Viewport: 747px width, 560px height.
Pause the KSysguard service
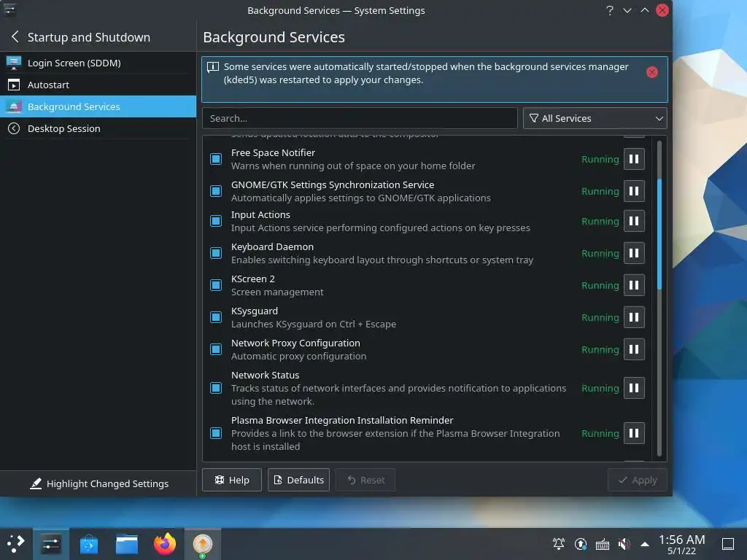coord(634,317)
